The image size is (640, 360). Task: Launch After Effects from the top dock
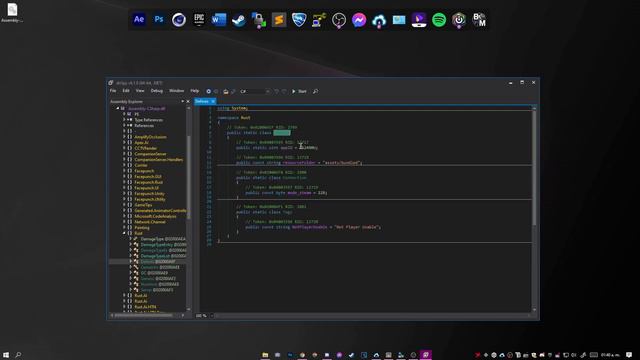[139, 20]
